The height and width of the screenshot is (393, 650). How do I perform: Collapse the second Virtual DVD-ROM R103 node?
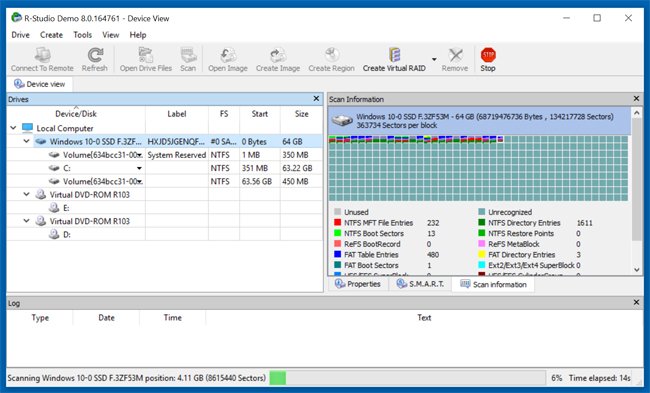[27, 221]
